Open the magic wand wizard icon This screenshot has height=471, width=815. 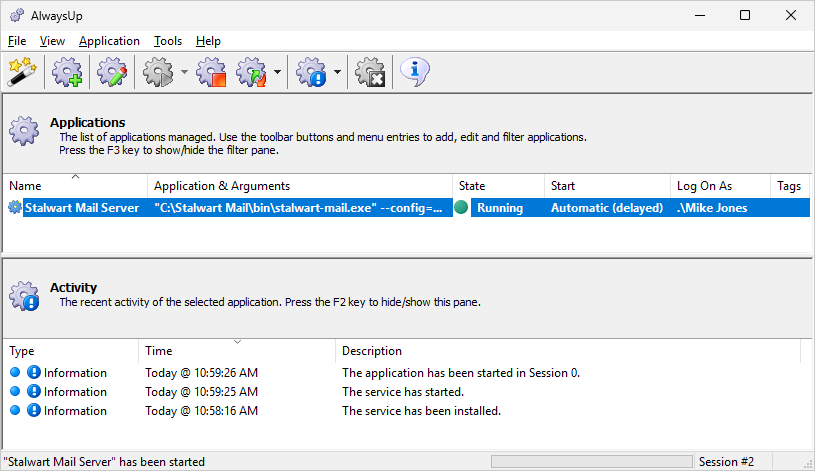pos(22,72)
